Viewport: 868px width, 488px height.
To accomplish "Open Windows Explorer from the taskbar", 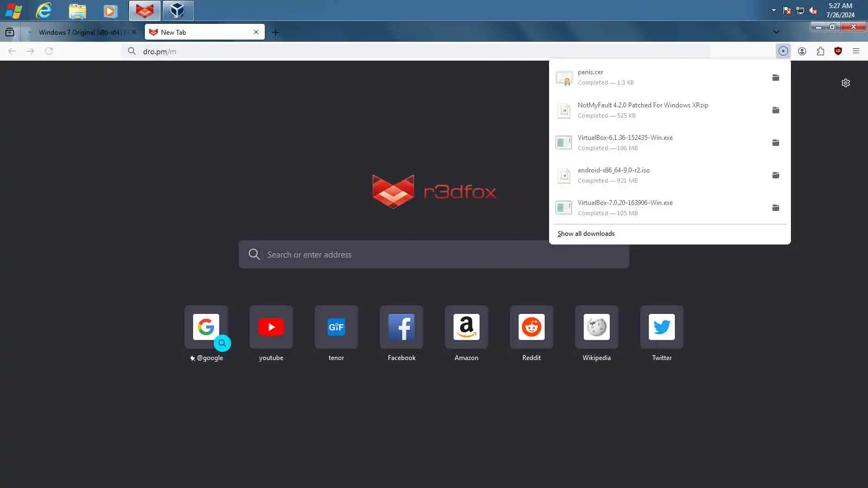I will click(x=78, y=10).
